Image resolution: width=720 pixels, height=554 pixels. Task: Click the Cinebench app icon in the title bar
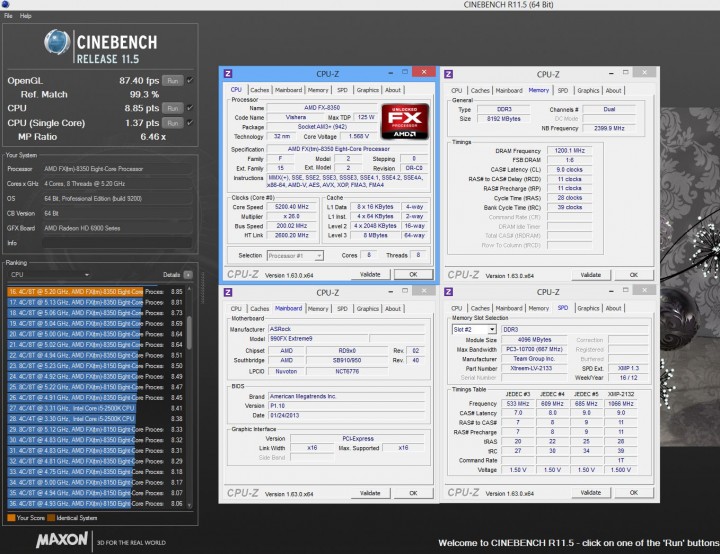pos(4,4)
